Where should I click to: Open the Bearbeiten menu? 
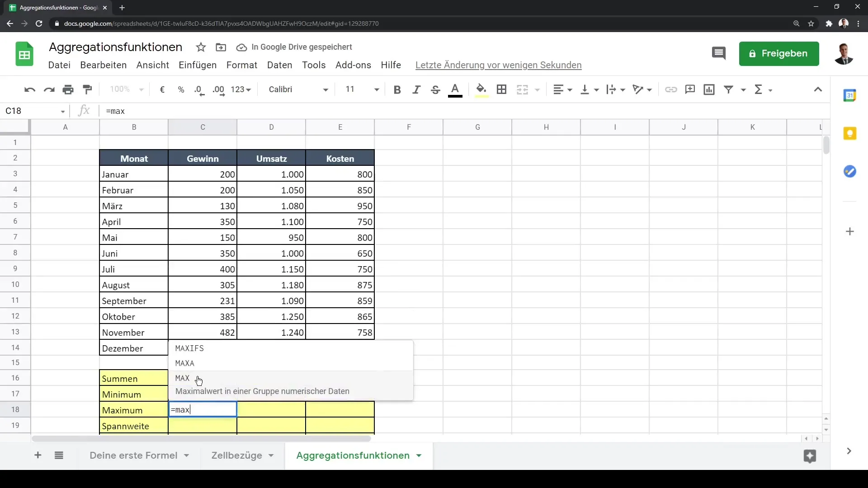click(x=104, y=65)
